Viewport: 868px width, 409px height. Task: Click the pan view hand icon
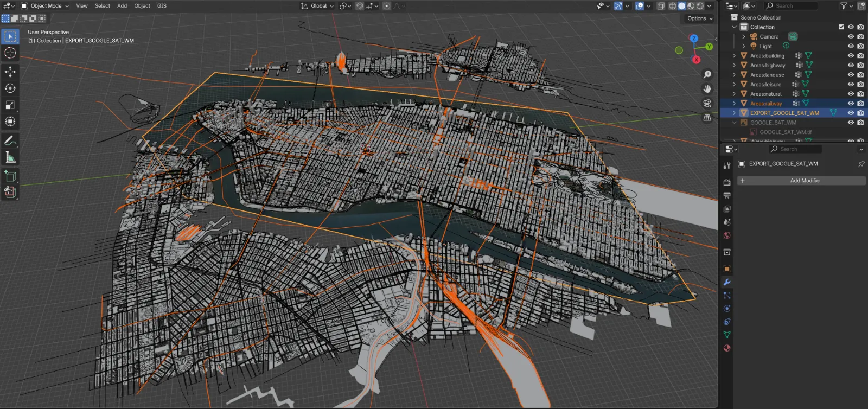click(707, 88)
